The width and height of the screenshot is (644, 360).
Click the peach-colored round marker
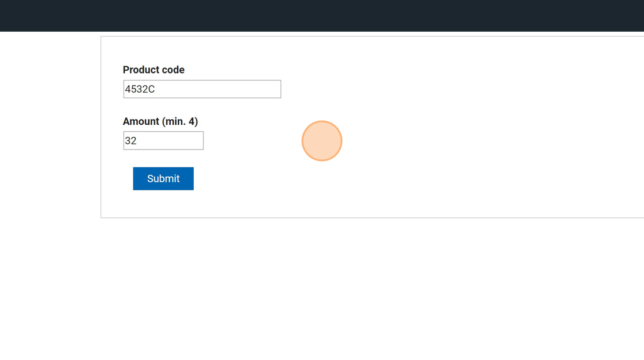tap(322, 141)
